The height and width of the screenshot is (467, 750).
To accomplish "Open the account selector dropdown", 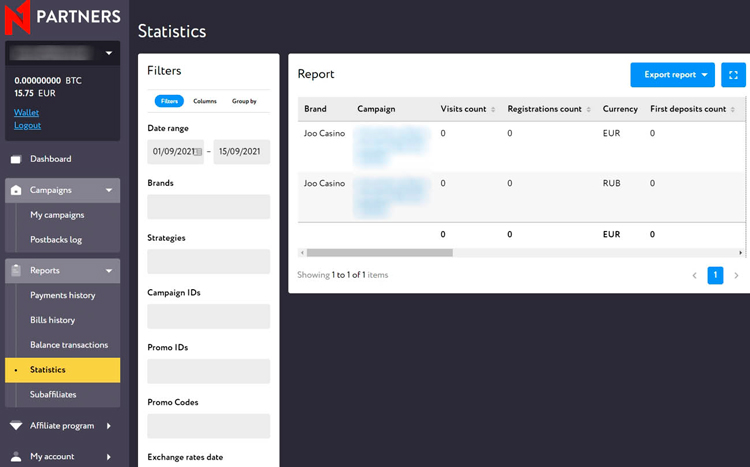I will tap(63, 53).
